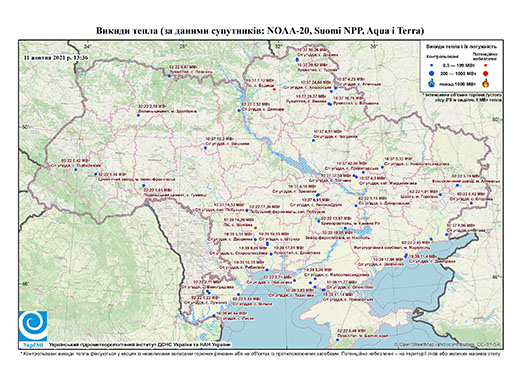Viewport: 520px width, 368px height.
Task: Click the red marker with 14,26 MW label
Action: coord(255,228)
